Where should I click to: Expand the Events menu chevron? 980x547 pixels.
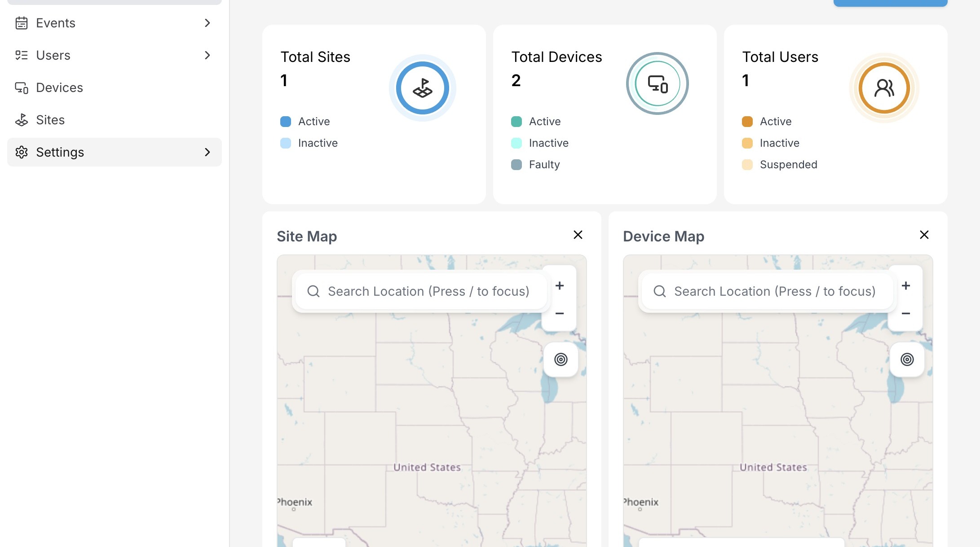[207, 23]
